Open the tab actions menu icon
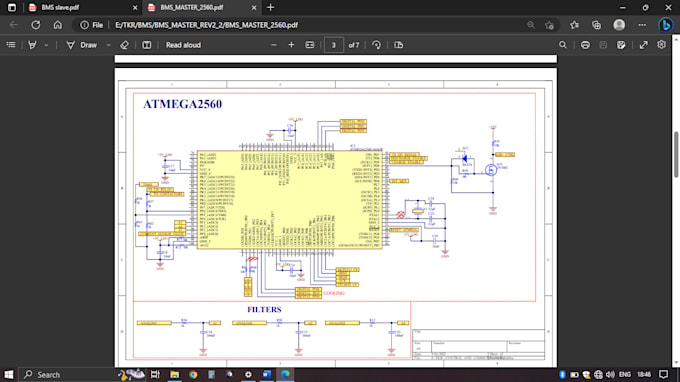This screenshot has height=382, width=680. coord(12,7)
